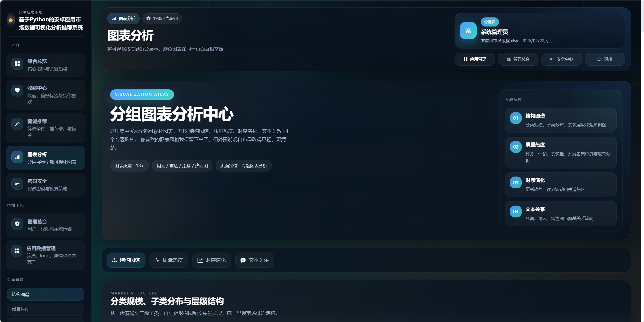Image resolution: width=644 pixels, height=322 pixels.
Task: Click the 综合总览 dashboard grid icon
Action: click(x=17, y=64)
